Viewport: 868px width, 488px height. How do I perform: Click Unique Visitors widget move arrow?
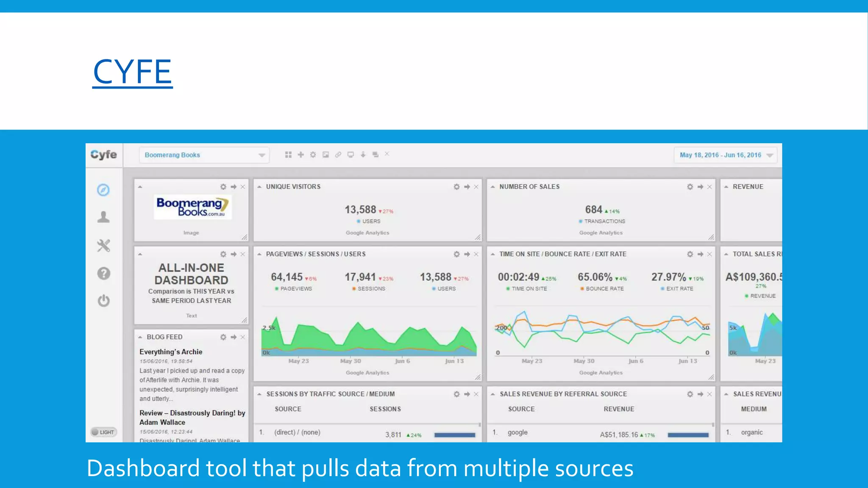467,187
